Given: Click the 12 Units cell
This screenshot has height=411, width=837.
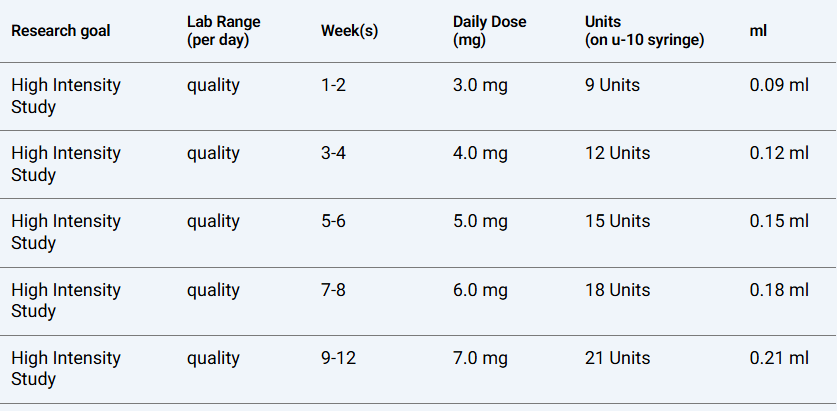Looking at the screenshot, I should [x=617, y=153].
